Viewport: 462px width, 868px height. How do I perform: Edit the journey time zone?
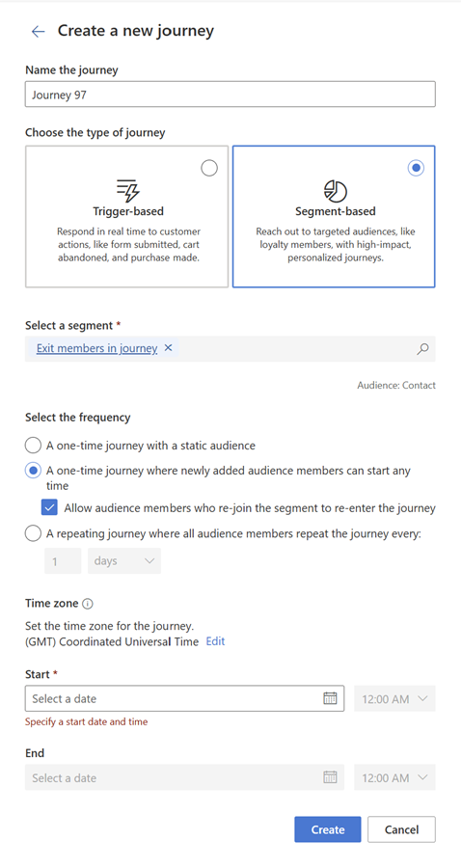(x=215, y=641)
